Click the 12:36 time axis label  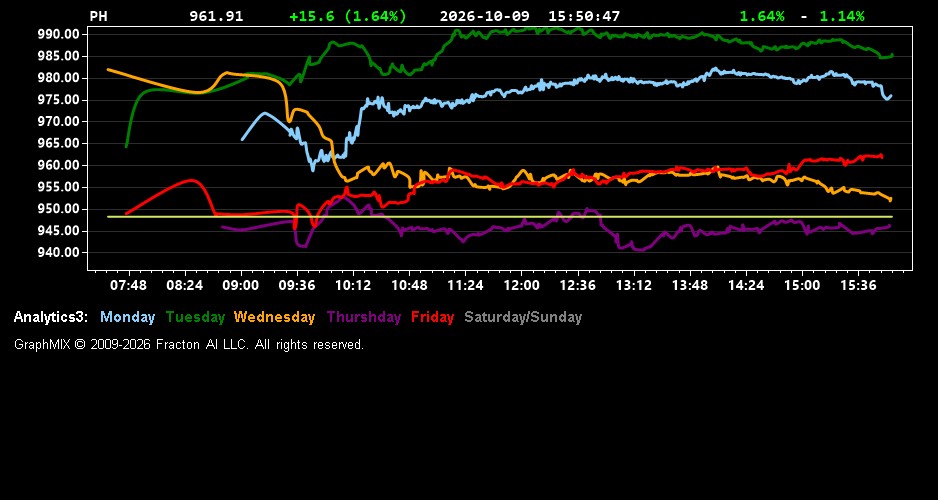click(577, 286)
